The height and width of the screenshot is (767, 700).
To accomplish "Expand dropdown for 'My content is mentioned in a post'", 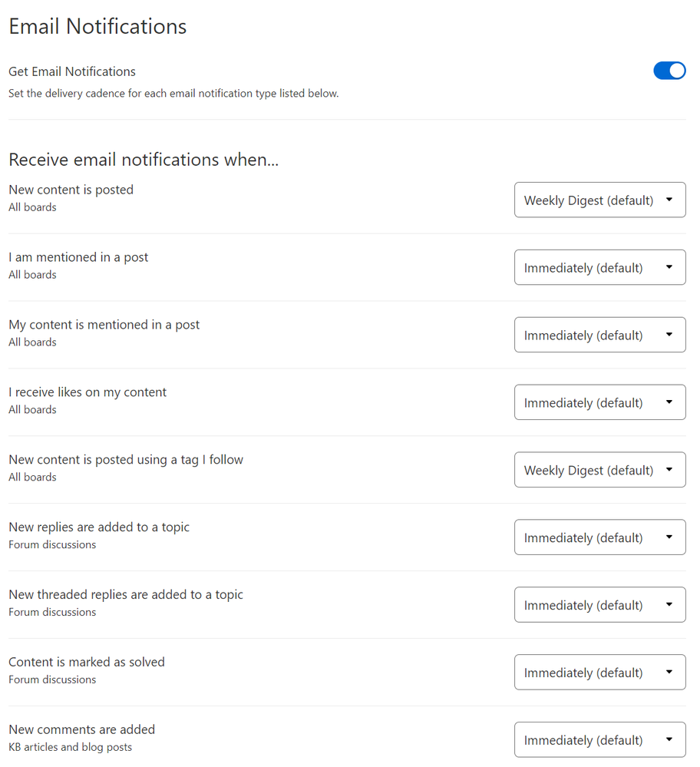I will pyautogui.click(x=599, y=336).
